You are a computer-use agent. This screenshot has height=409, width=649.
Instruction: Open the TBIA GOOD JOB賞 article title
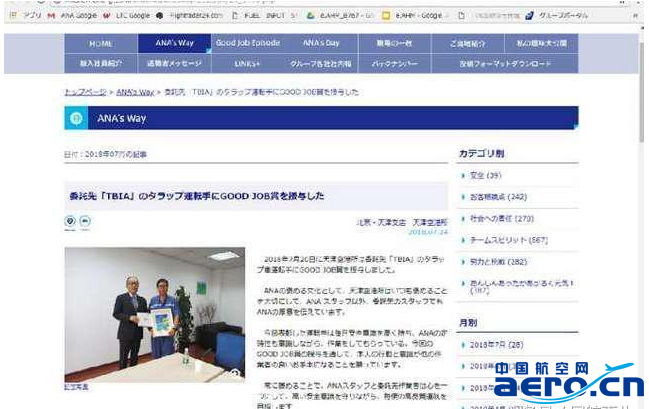point(197,196)
